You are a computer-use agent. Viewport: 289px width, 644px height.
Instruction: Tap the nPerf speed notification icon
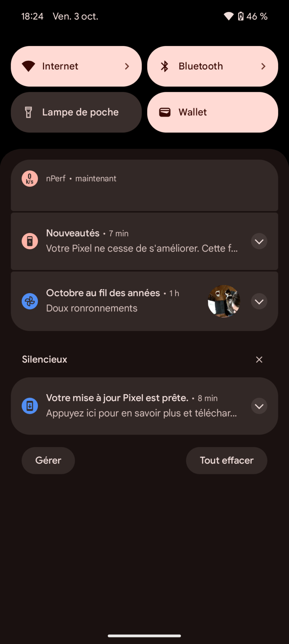pos(30,179)
